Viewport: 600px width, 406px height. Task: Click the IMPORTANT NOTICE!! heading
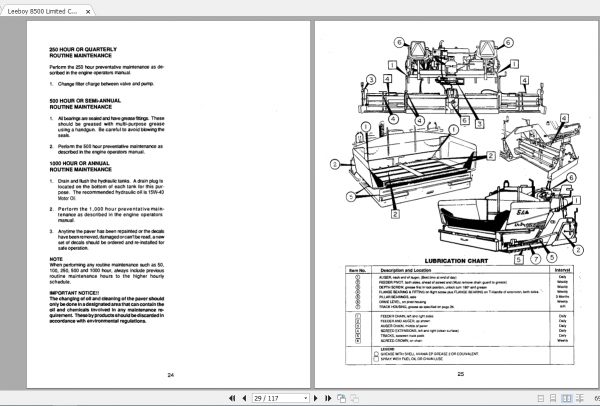click(x=74, y=293)
